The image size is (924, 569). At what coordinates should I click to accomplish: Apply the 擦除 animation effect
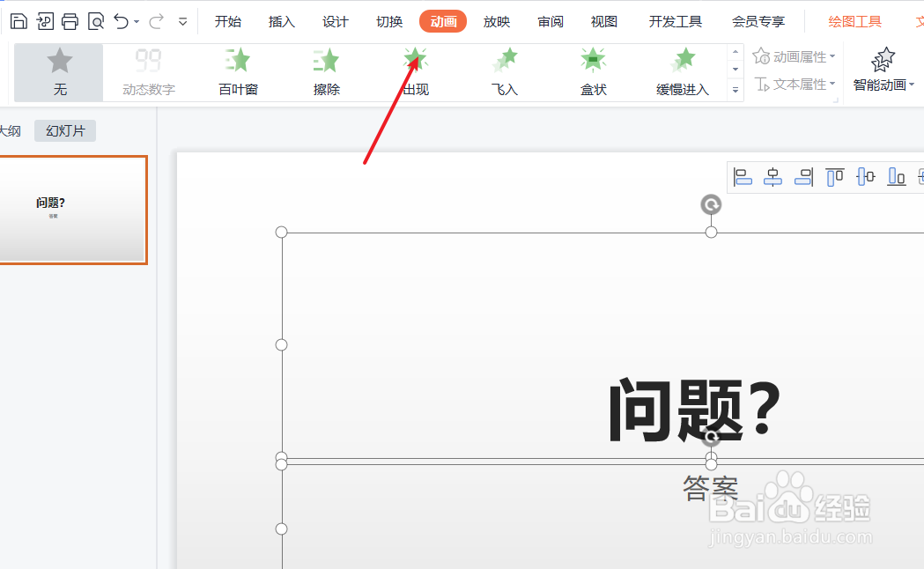point(327,72)
